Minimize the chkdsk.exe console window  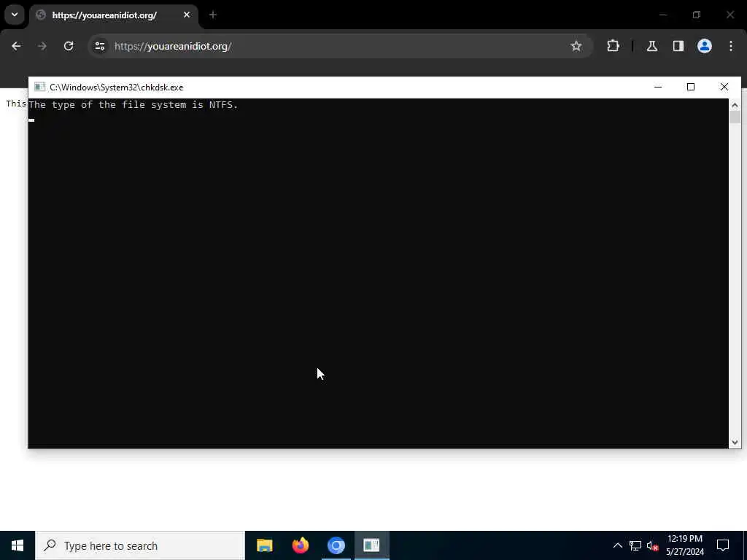tap(658, 87)
